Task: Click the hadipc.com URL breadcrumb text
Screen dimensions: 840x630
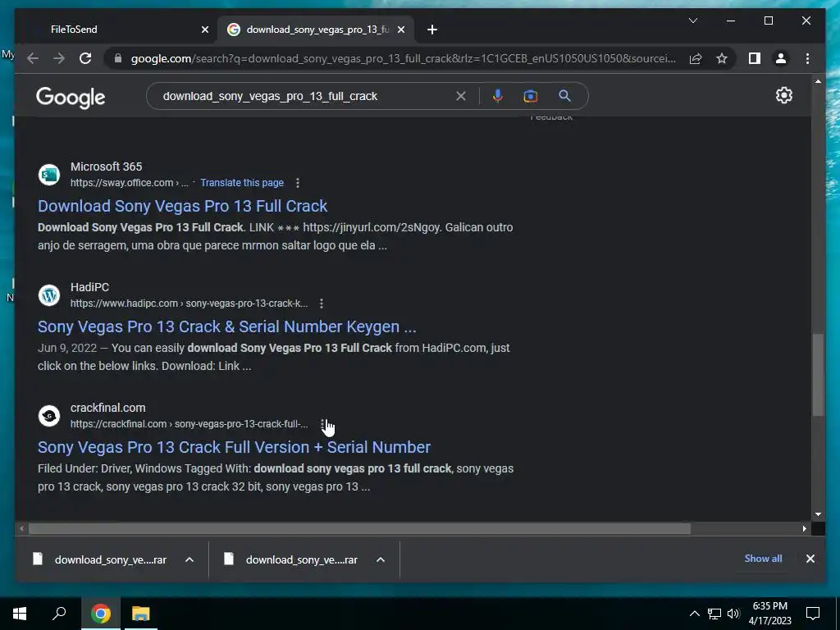Action: (189, 304)
